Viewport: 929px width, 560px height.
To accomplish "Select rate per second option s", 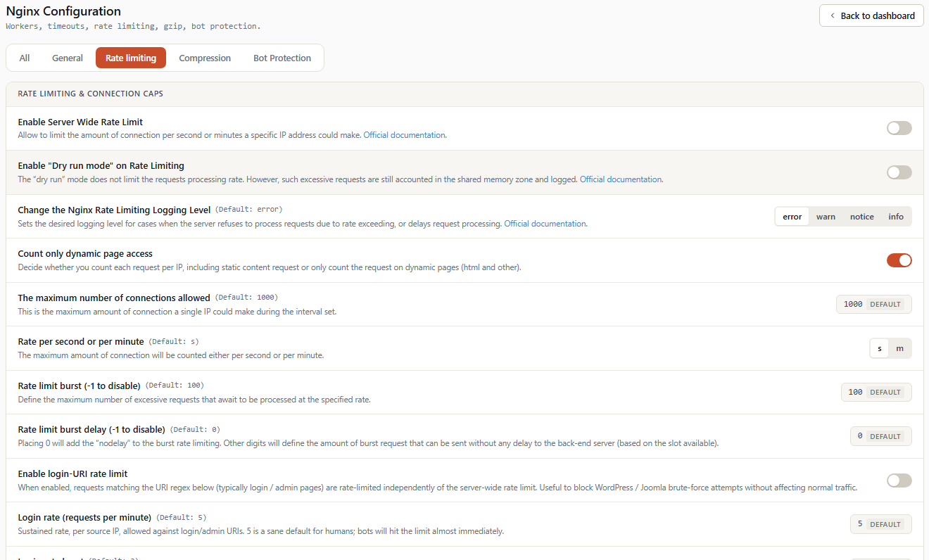I will (880, 348).
